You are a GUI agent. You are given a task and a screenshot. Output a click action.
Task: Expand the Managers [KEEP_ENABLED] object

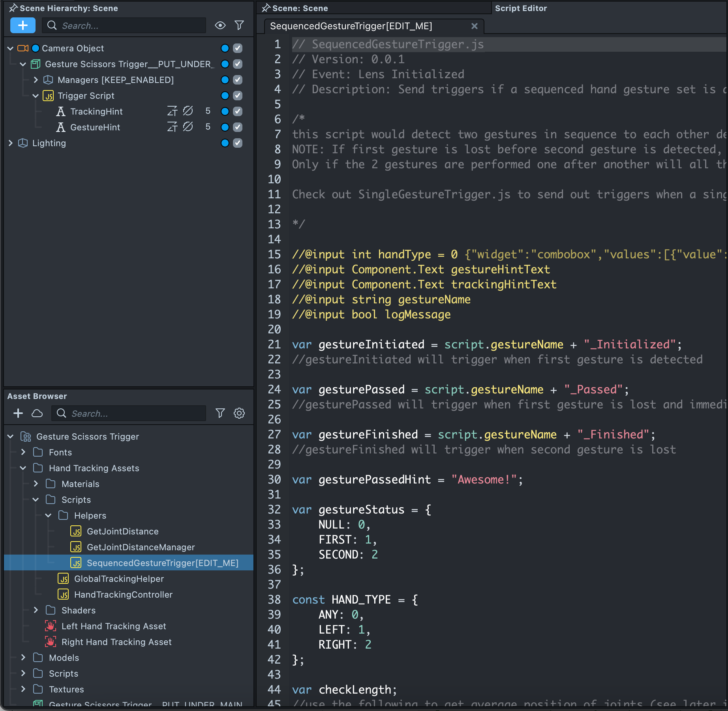click(36, 80)
